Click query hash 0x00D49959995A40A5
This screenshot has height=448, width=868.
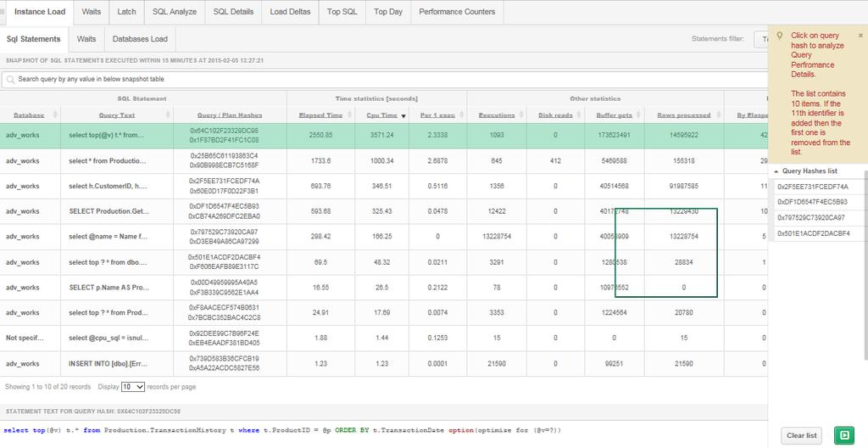pyautogui.click(x=224, y=283)
